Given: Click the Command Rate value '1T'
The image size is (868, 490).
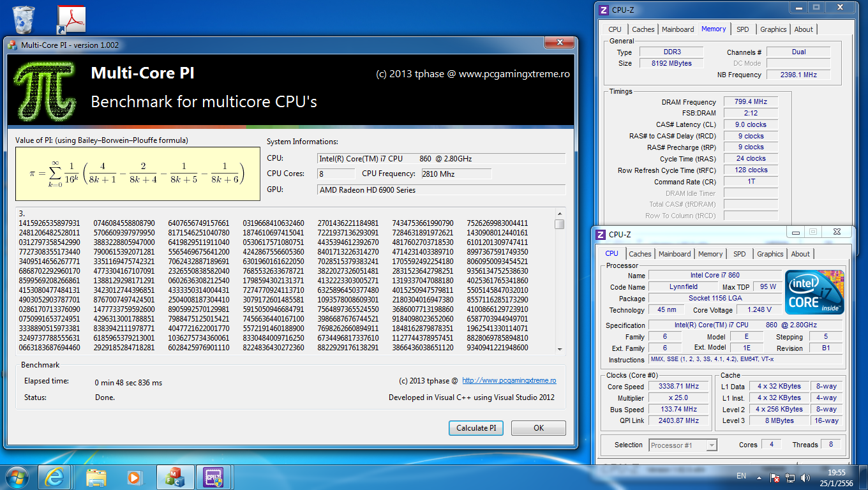Looking at the screenshot, I should [x=751, y=182].
